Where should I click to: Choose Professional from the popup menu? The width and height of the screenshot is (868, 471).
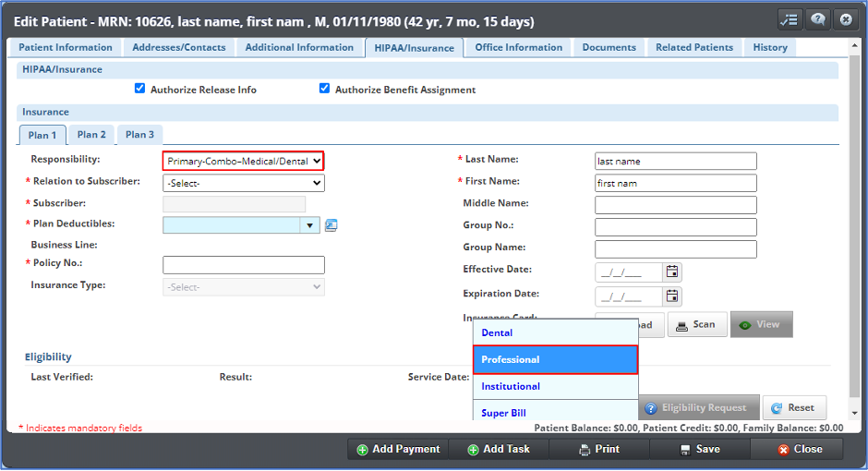click(x=555, y=359)
